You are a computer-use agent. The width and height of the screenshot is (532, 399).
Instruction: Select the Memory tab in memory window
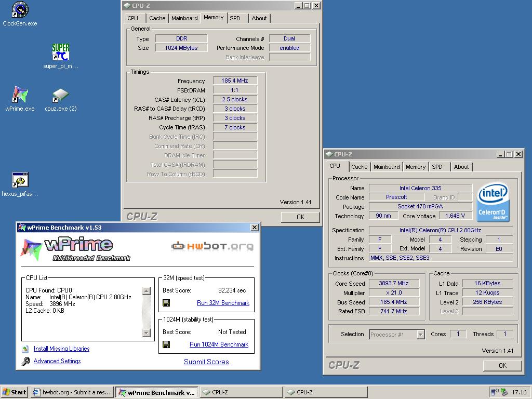[214, 17]
